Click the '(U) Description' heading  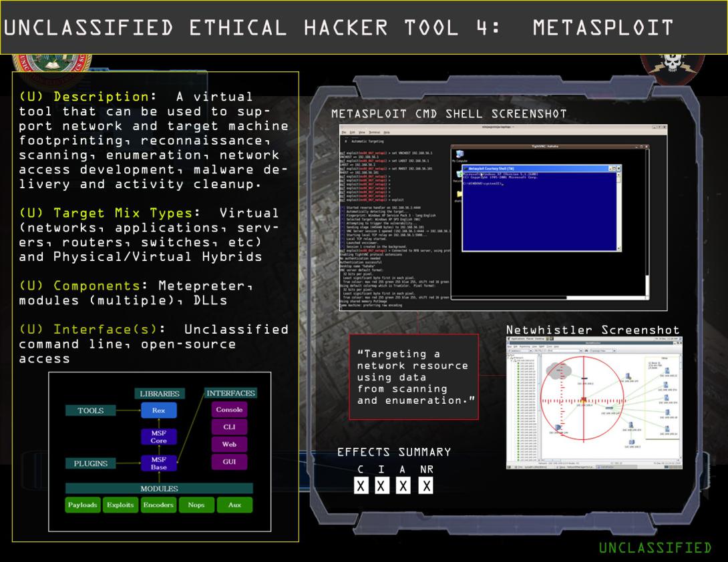[84, 97]
